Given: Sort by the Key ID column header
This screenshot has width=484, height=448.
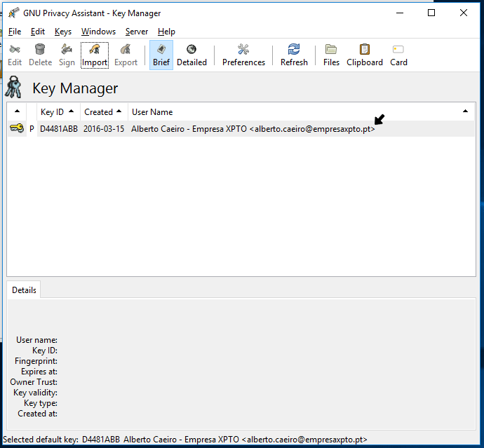Looking at the screenshot, I should click(x=58, y=111).
